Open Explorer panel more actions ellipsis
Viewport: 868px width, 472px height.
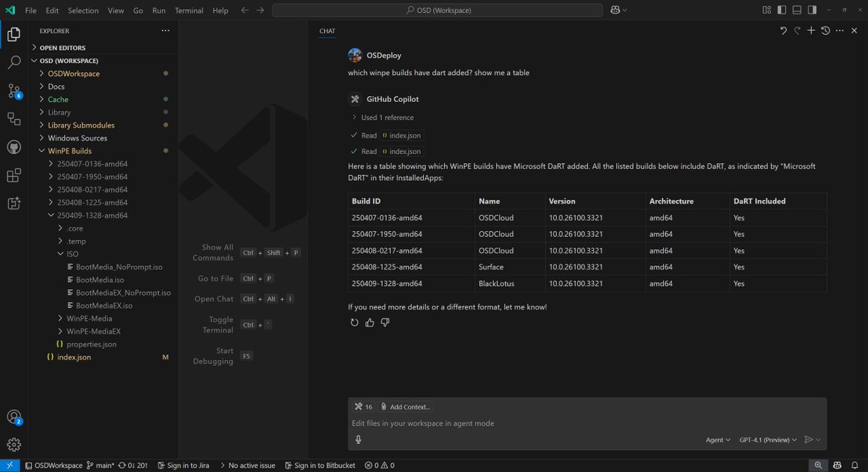166,31
